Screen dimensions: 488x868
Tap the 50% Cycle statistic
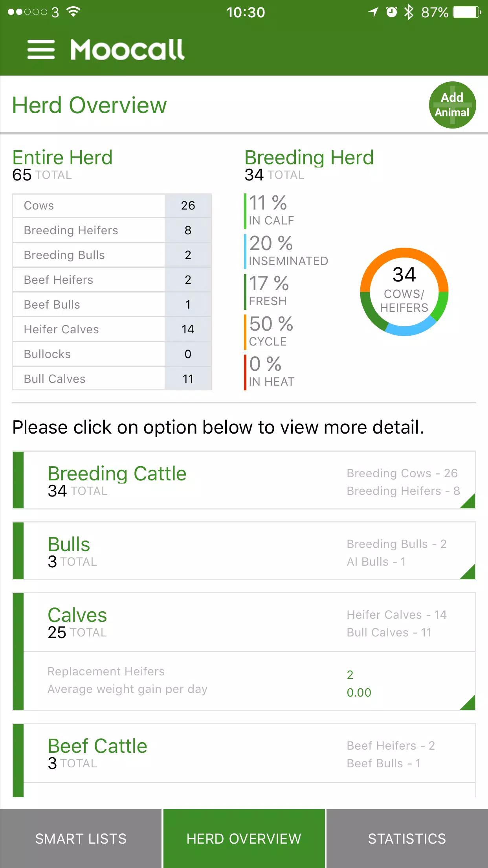(x=271, y=331)
